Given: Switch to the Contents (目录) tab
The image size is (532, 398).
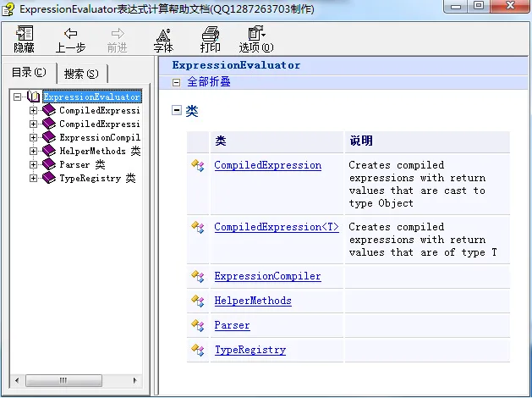Looking at the screenshot, I should 29,73.
